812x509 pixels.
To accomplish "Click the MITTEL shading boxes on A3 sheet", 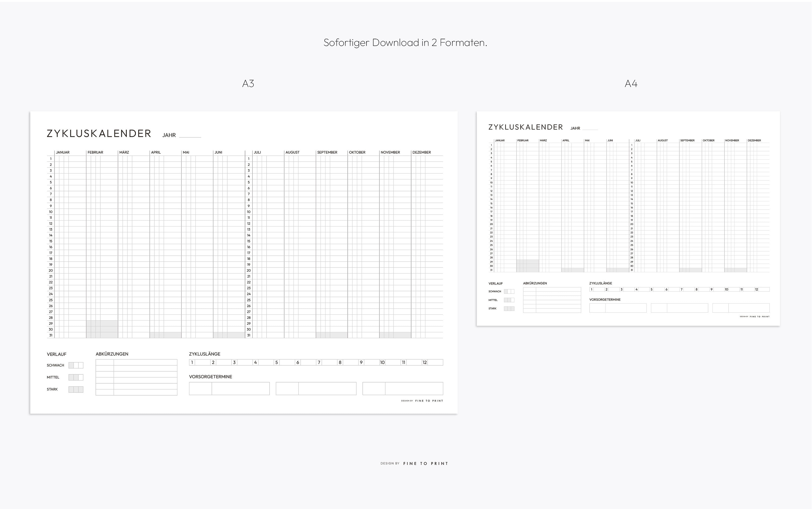I will click(x=76, y=377).
